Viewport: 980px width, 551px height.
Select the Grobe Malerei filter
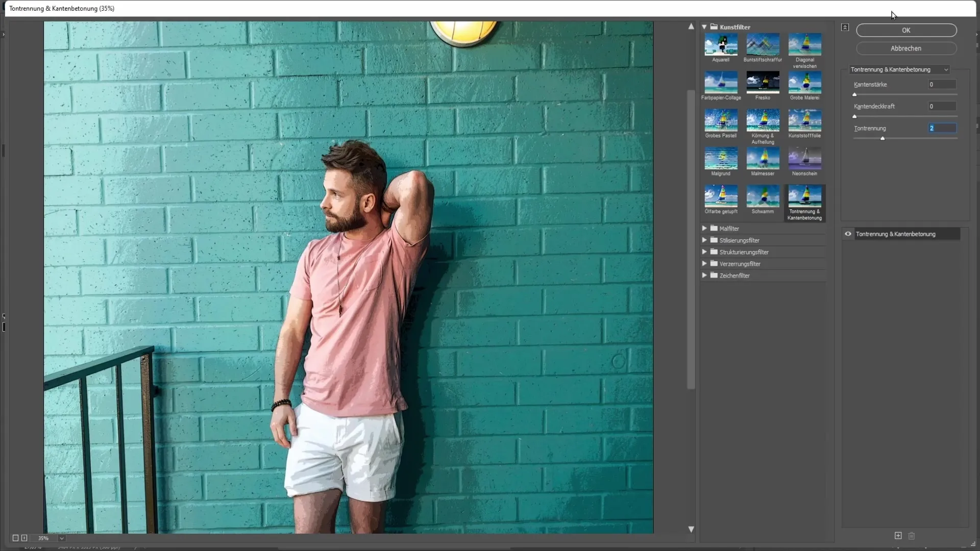tap(804, 83)
